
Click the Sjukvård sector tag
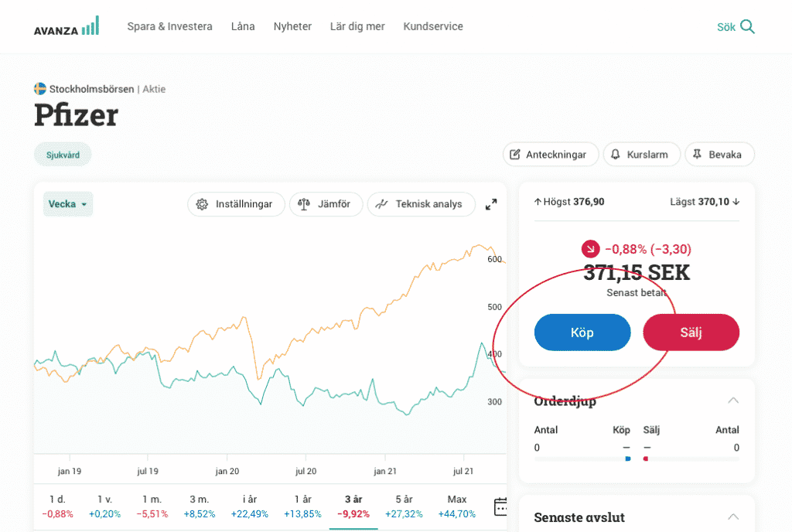63,155
